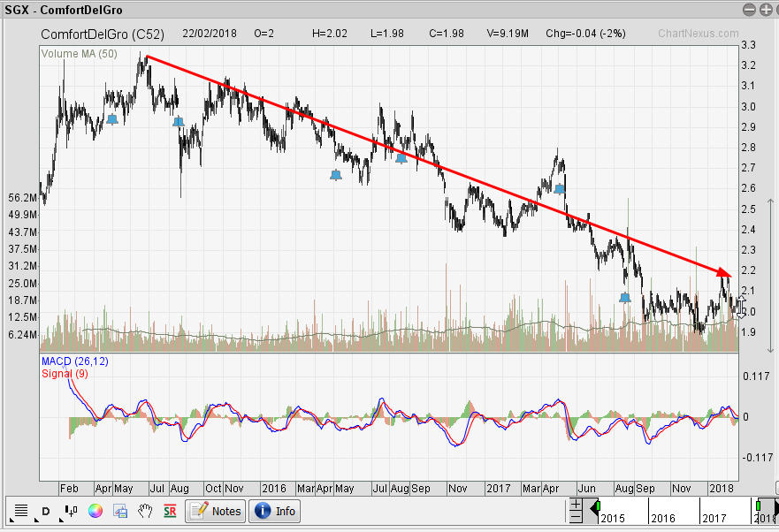779x532 pixels.
Task: Open the color wheel settings icon
Action: coord(95,511)
